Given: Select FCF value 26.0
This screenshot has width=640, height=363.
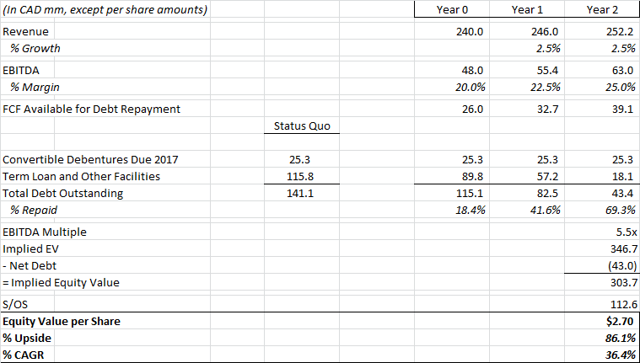Looking at the screenshot, I should [472, 109].
